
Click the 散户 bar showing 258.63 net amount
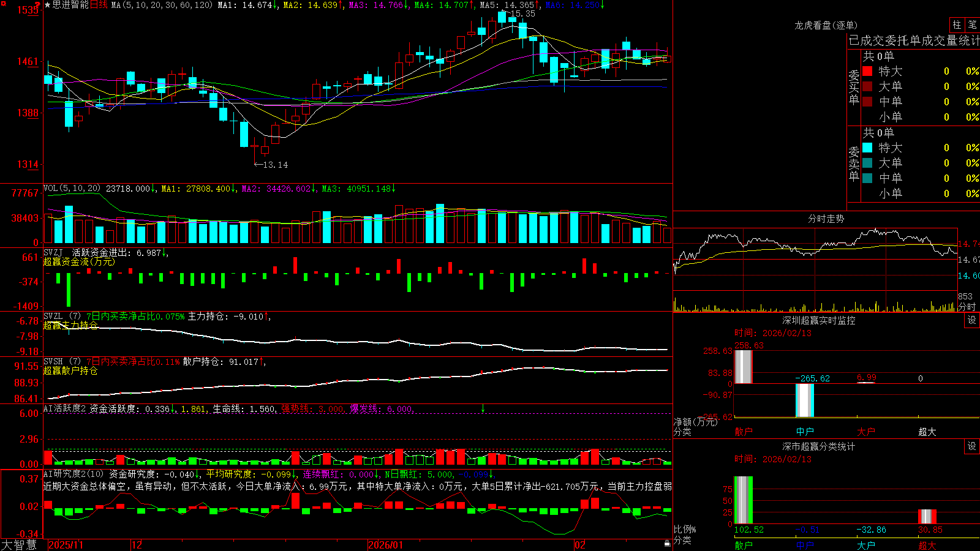pos(743,367)
